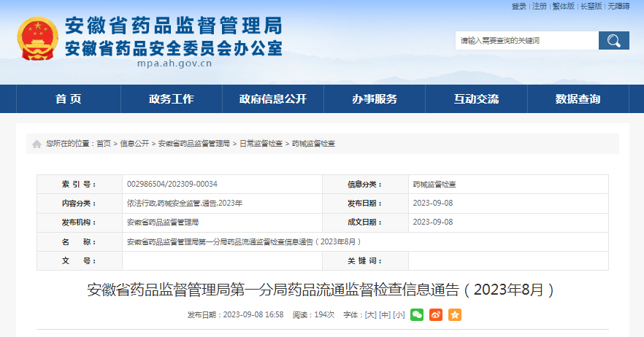Image resolution: width=644 pixels, height=337 pixels.
Task: Share article via Weibo icon
Action: (x=436, y=315)
